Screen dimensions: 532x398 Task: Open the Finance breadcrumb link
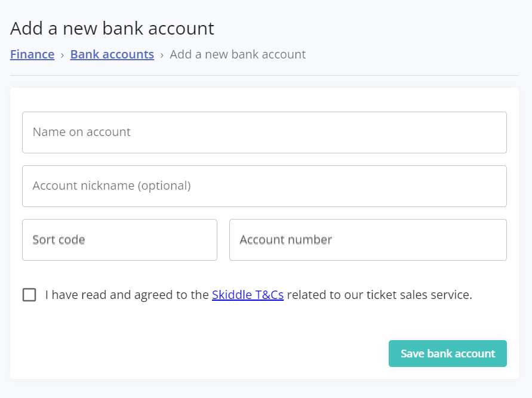32,54
